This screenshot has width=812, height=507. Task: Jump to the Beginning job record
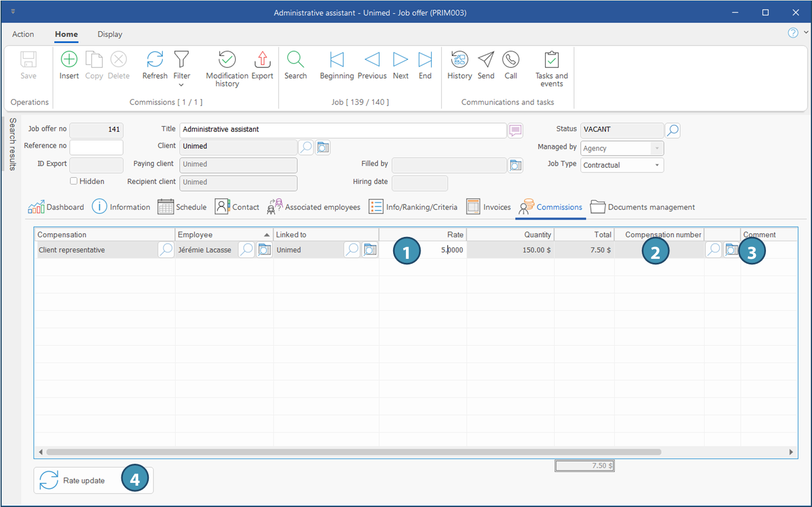336,60
